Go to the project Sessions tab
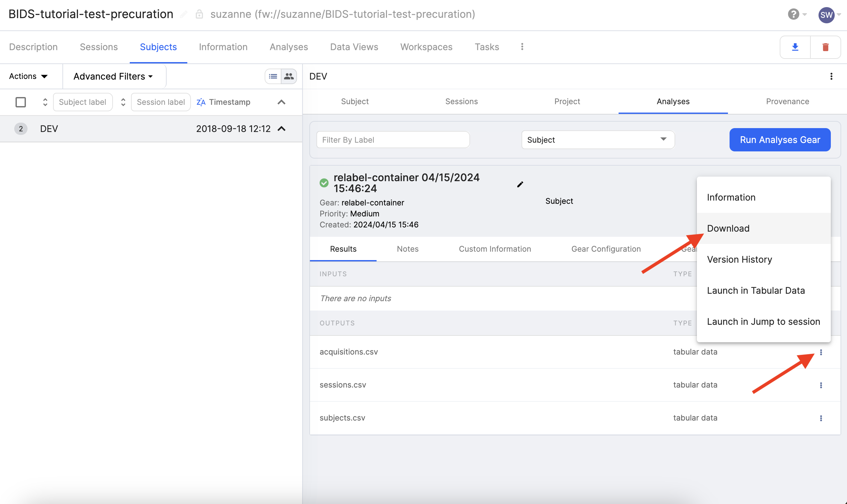 [99, 47]
